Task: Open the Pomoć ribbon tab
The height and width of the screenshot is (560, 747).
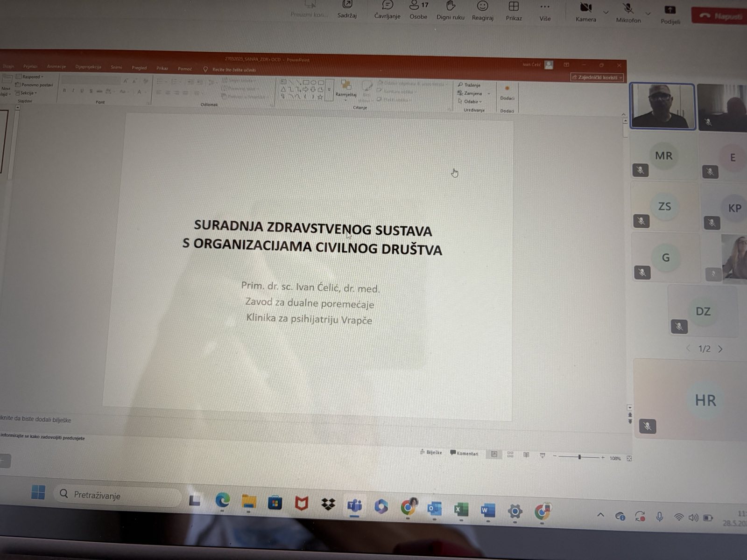Action: (x=185, y=69)
